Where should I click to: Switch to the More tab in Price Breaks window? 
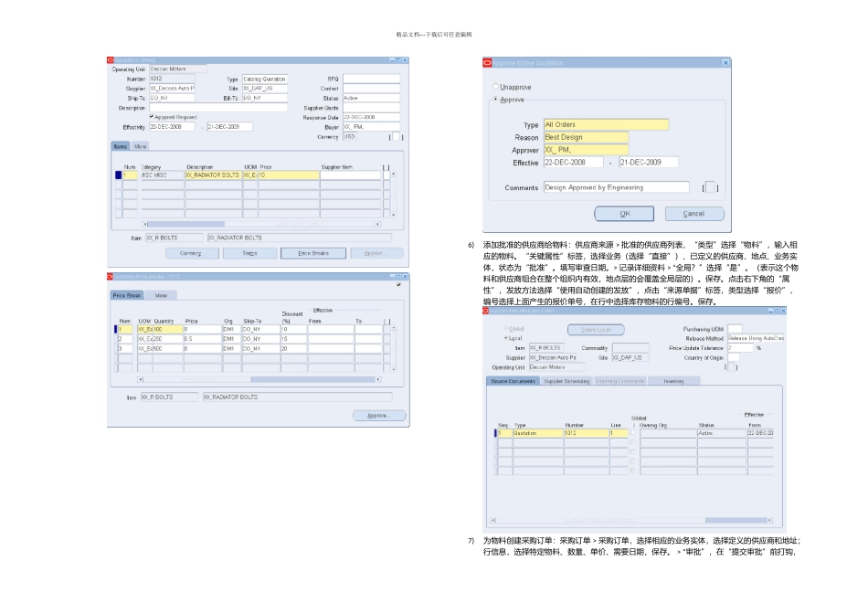(161, 296)
